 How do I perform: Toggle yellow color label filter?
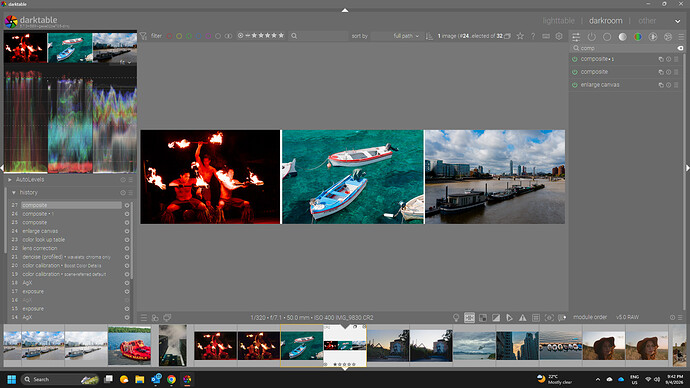(x=179, y=36)
